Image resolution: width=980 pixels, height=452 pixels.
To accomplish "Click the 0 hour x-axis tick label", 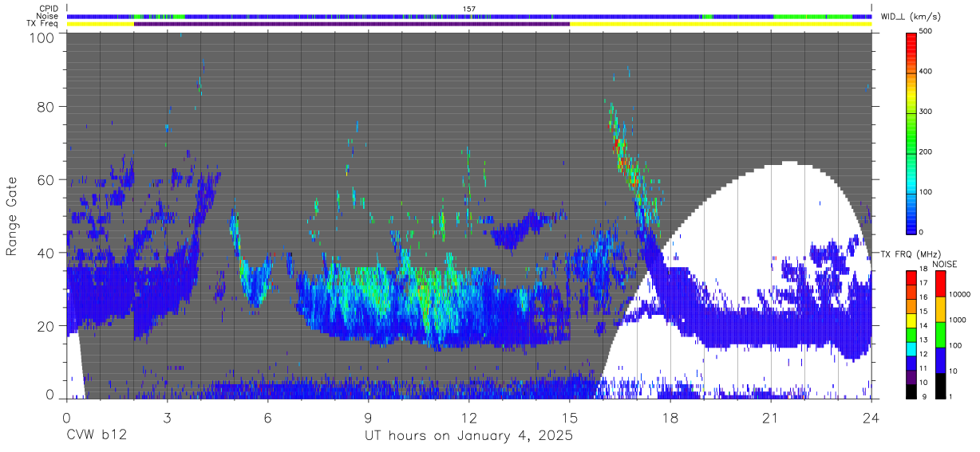I will point(66,416).
